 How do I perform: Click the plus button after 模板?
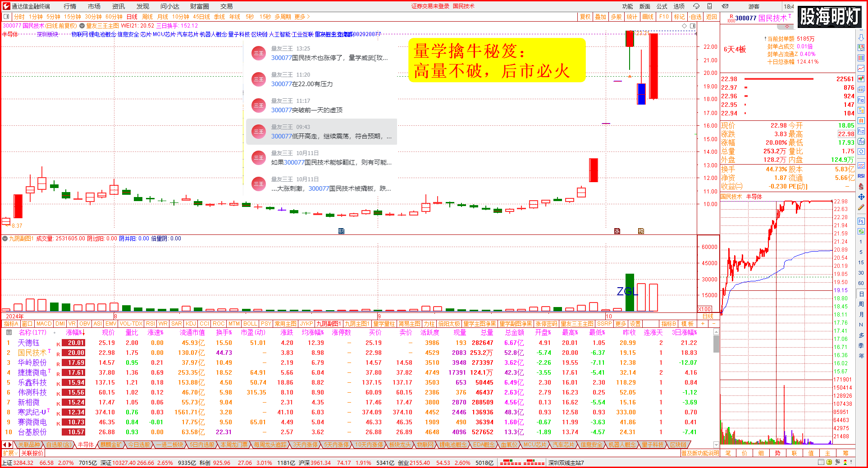702,324
